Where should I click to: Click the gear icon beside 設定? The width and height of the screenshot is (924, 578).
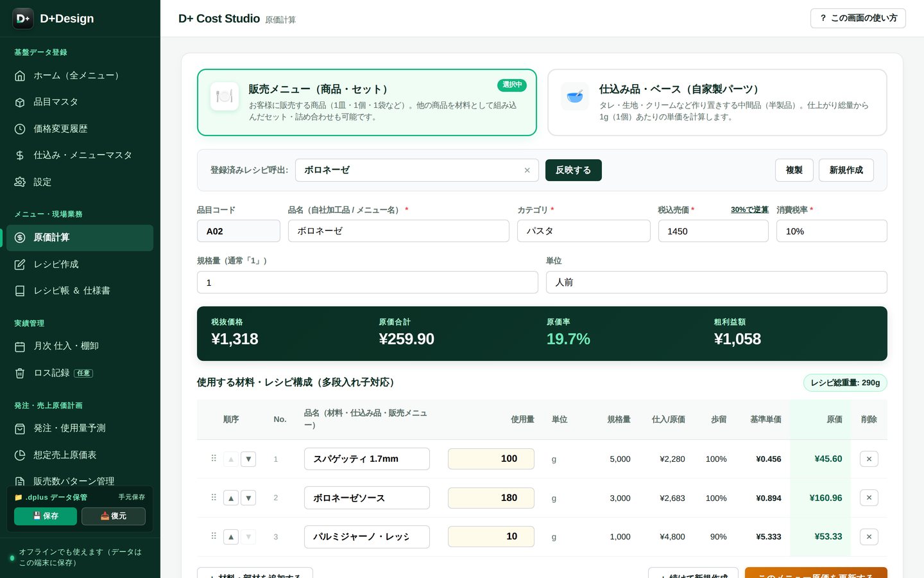(x=20, y=182)
